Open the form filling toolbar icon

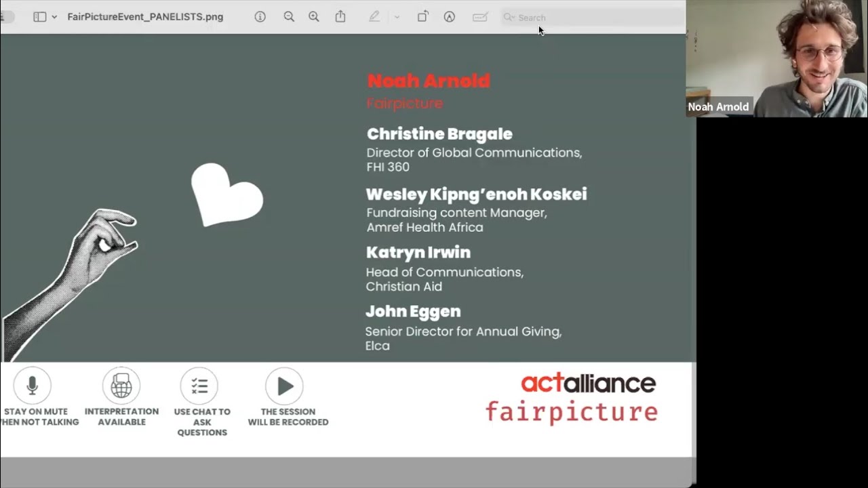point(480,17)
